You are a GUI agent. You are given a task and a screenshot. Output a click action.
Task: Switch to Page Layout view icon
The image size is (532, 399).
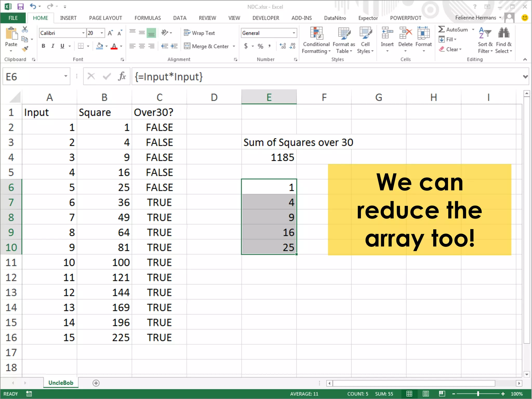425,394
